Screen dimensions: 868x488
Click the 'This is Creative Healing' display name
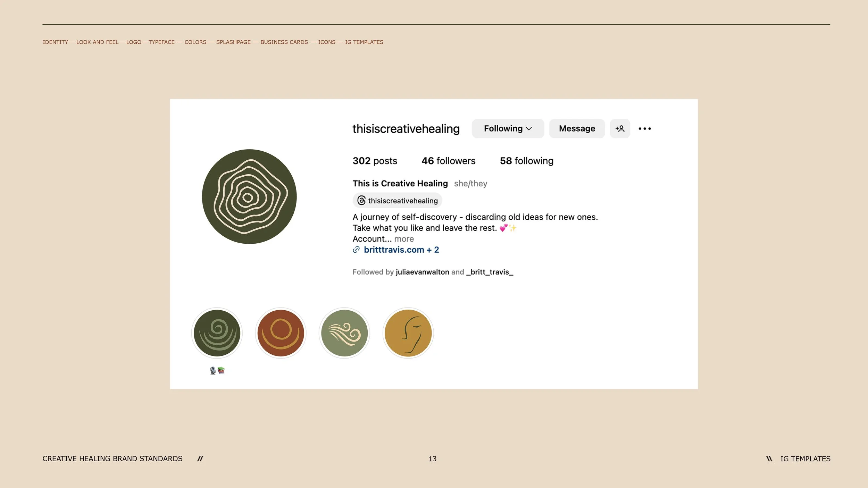click(x=400, y=183)
